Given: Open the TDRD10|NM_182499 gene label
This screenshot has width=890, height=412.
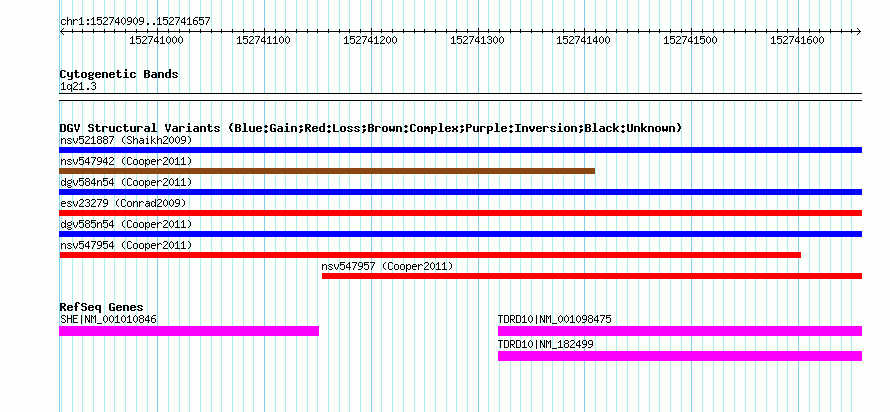Looking at the screenshot, I should coord(546,344).
